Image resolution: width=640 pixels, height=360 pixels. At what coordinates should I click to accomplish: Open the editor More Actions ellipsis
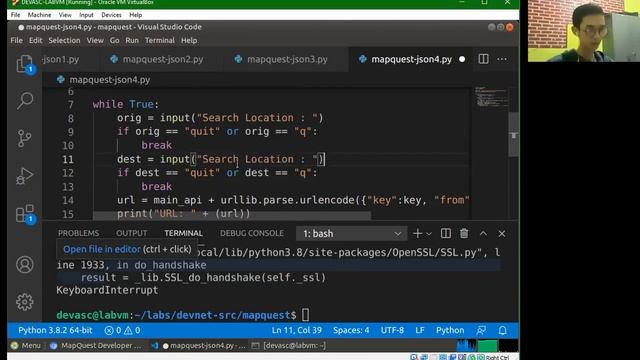[502, 59]
